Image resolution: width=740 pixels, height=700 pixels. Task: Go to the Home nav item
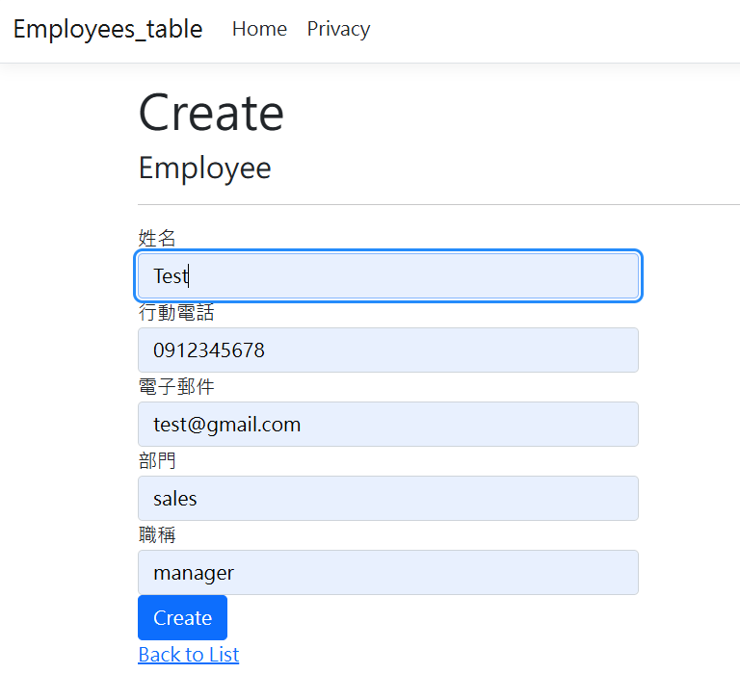click(x=259, y=29)
